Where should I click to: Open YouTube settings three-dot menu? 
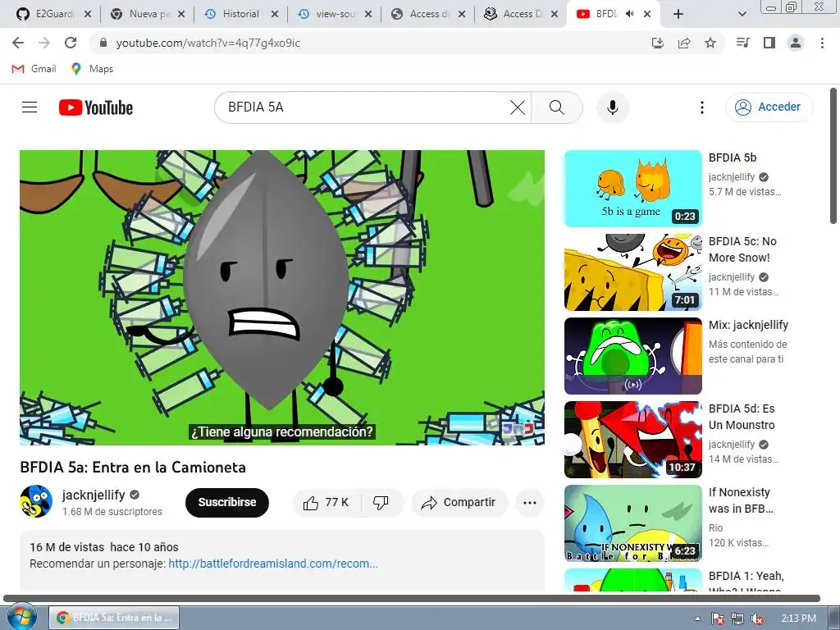(x=702, y=107)
